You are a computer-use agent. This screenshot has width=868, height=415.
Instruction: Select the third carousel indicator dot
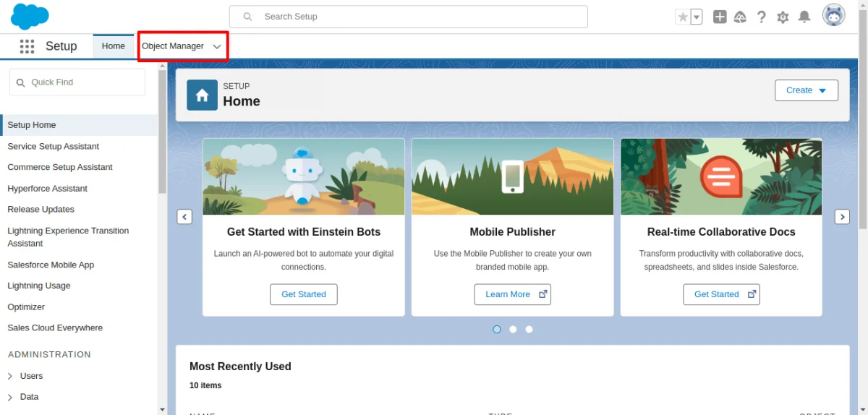(529, 329)
